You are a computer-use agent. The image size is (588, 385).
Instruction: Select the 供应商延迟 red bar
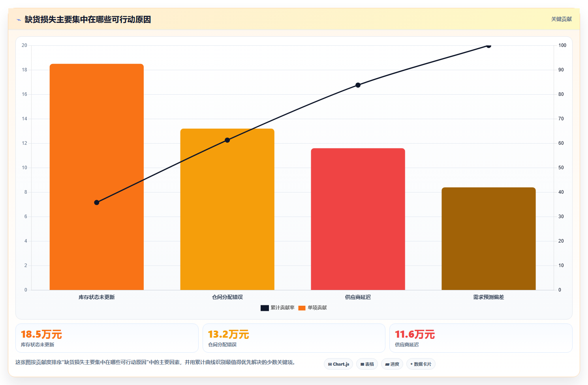pos(358,219)
